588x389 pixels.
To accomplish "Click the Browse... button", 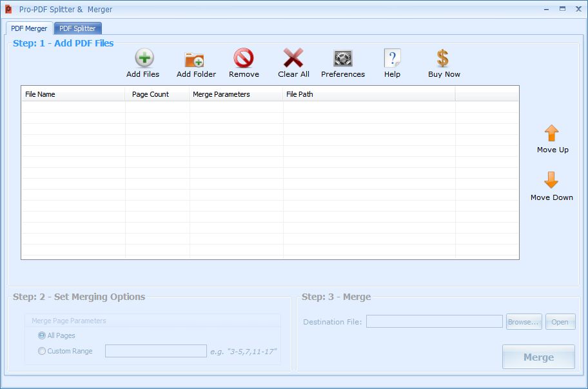I will pos(524,322).
